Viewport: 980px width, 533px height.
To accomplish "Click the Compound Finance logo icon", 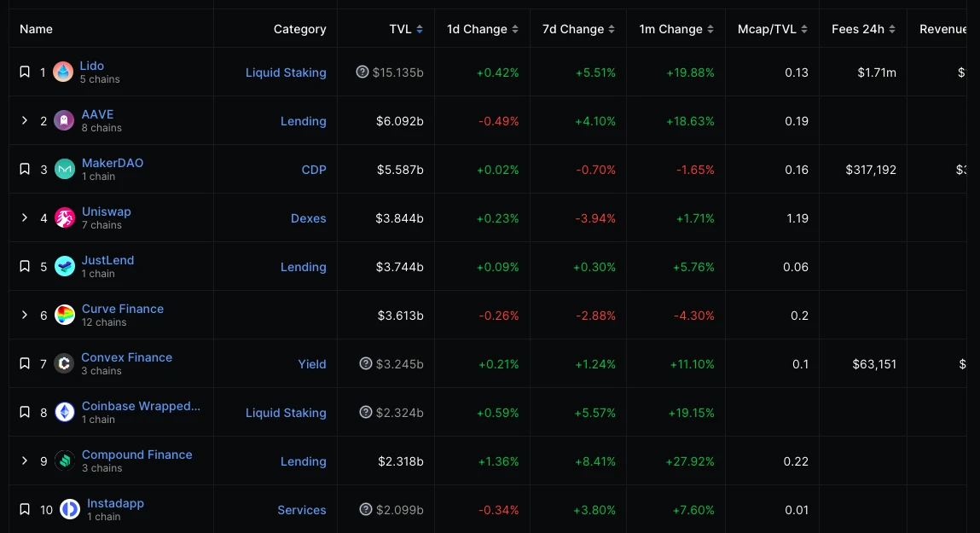I will 65,461.
